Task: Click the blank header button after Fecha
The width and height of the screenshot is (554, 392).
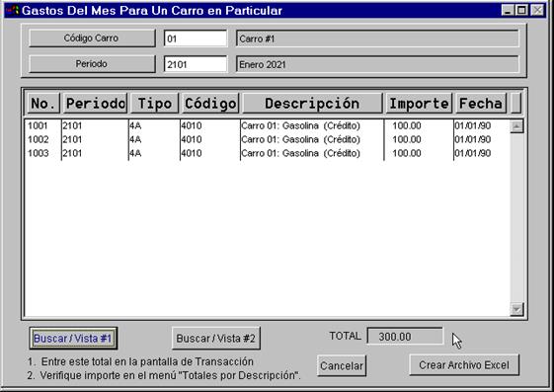Action: click(515, 104)
